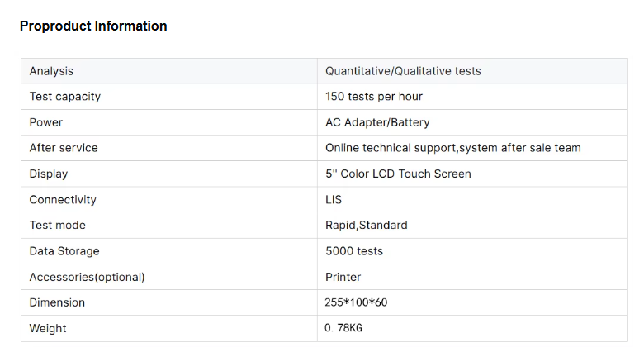
Task: Click the 'Display' row label
Action: 49,174
